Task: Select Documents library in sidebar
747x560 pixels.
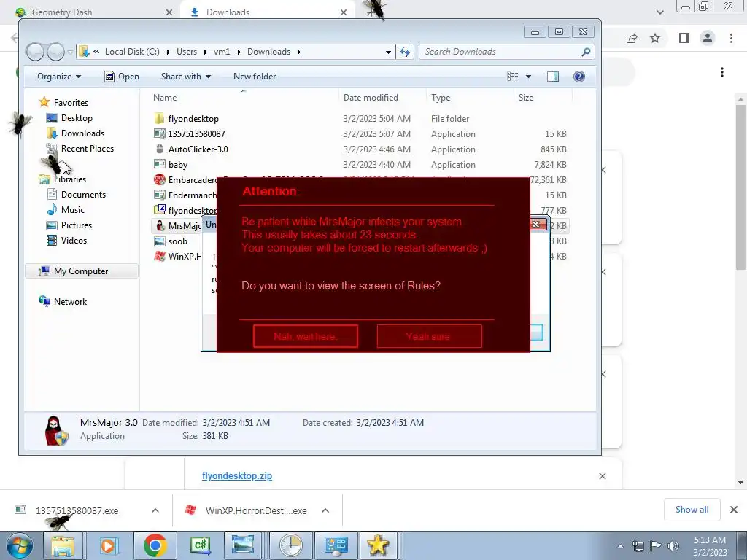Action: point(83,194)
